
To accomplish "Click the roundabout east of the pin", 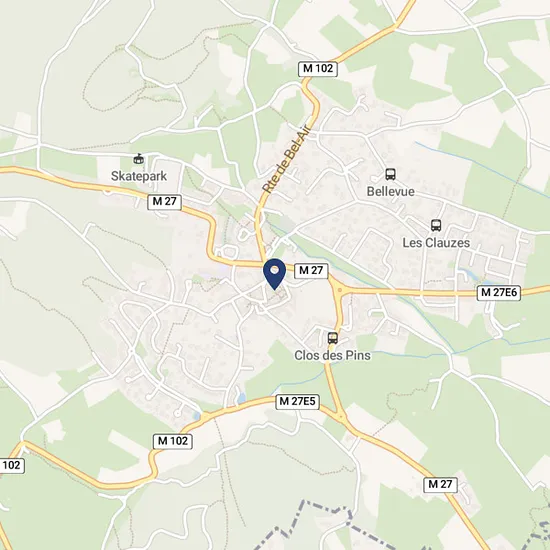I will (x=340, y=290).
